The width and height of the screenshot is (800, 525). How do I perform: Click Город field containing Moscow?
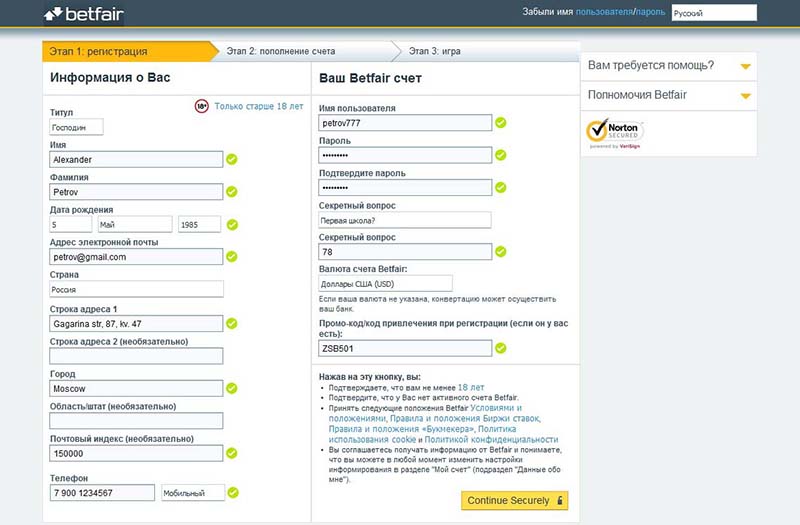[136, 388]
